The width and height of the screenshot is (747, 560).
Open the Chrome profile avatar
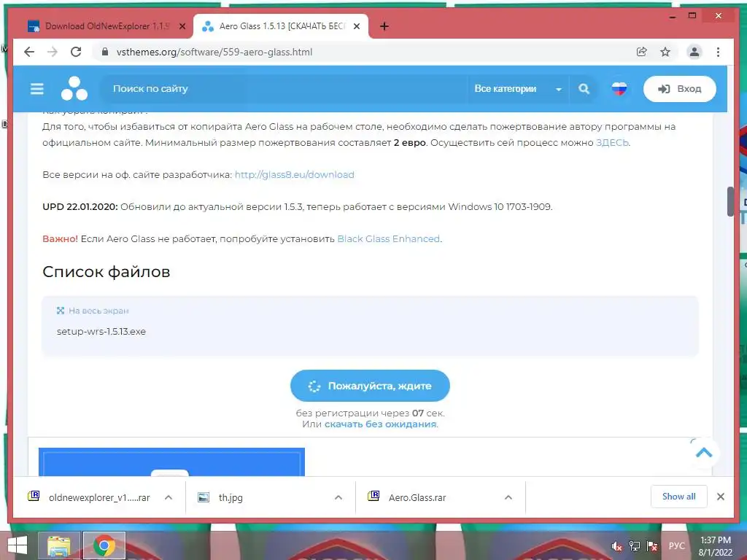694,52
